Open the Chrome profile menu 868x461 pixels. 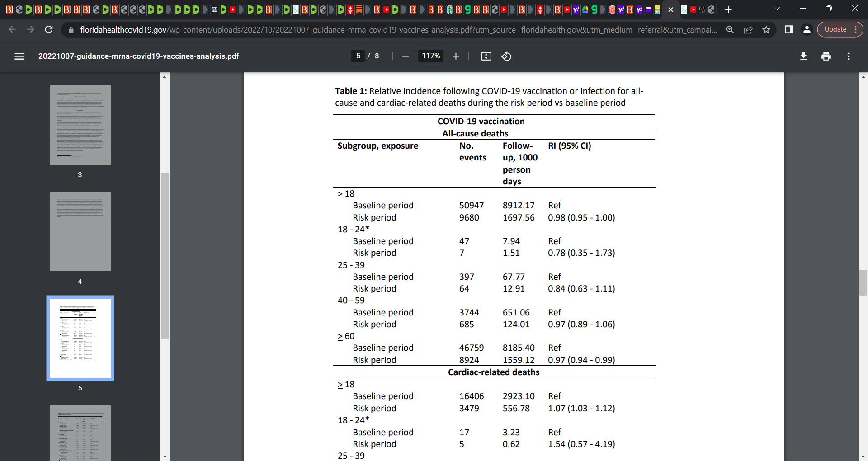click(807, 29)
